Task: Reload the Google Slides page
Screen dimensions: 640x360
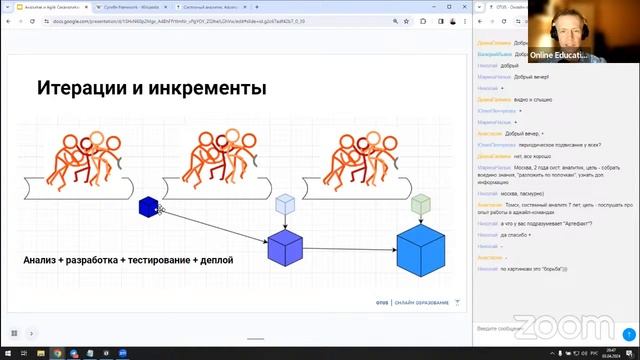Action: (x=32, y=21)
